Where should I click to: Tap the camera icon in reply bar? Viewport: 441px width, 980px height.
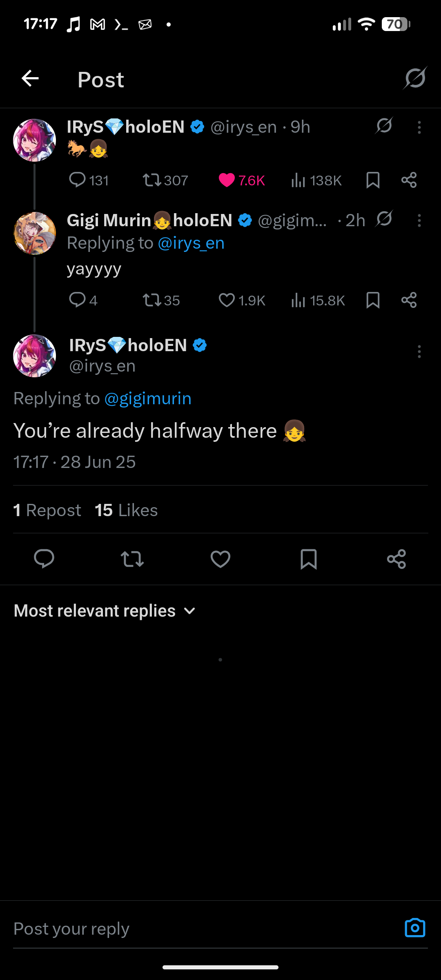click(x=415, y=928)
